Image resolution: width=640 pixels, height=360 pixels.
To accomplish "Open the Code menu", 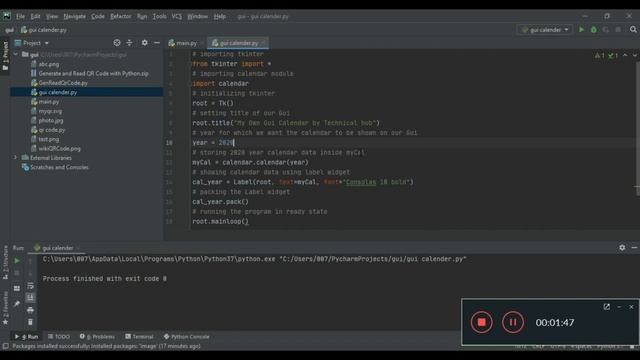I will [x=98, y=16].
